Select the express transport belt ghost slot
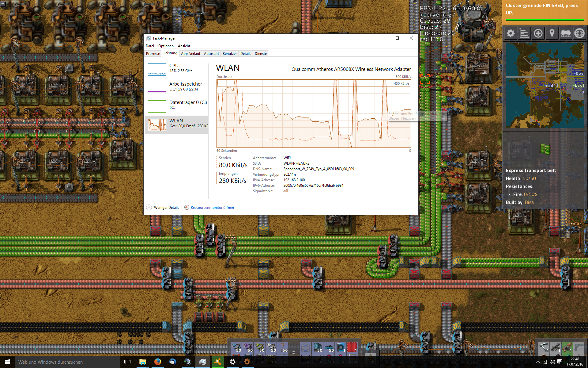The image size is (588, 368). click(x=305, y=347)
